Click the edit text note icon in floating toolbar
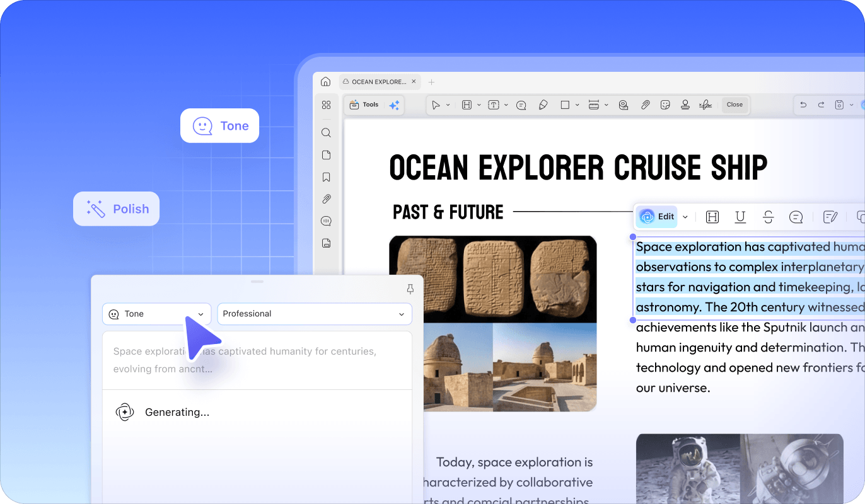This screenshot has width=865, height=504. pyautogui.click(x=830, y=217)
